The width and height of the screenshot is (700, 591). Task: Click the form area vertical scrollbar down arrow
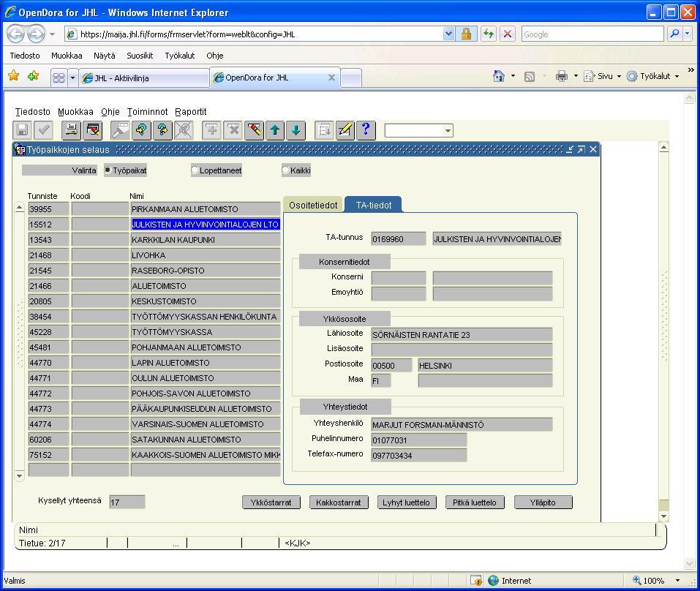[664, 516]
